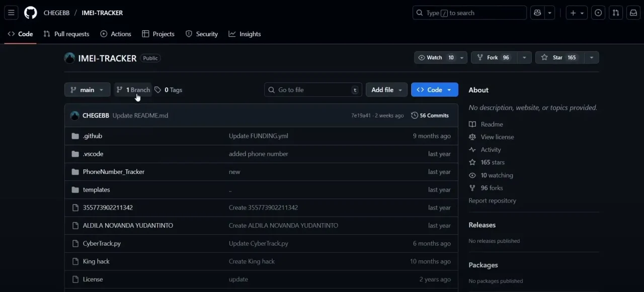The height and width of the screenshot is (292, 644).
Task: Open the Releases heading link
Action: (482, 225)
